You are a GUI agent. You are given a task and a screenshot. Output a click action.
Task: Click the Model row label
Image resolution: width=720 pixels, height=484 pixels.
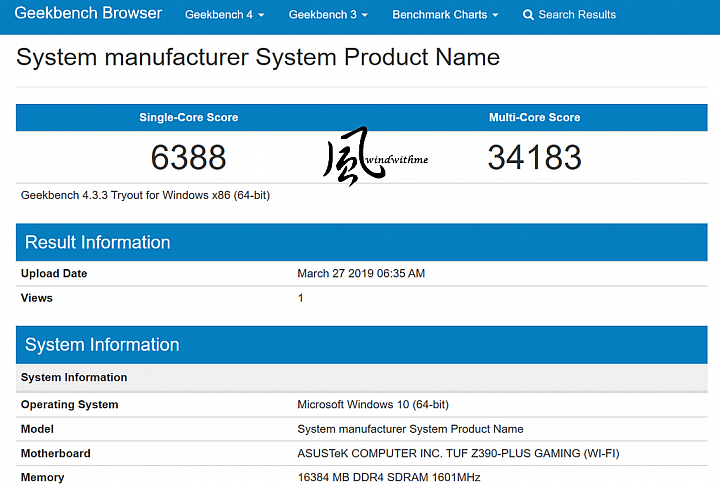(x=37, y=429)
